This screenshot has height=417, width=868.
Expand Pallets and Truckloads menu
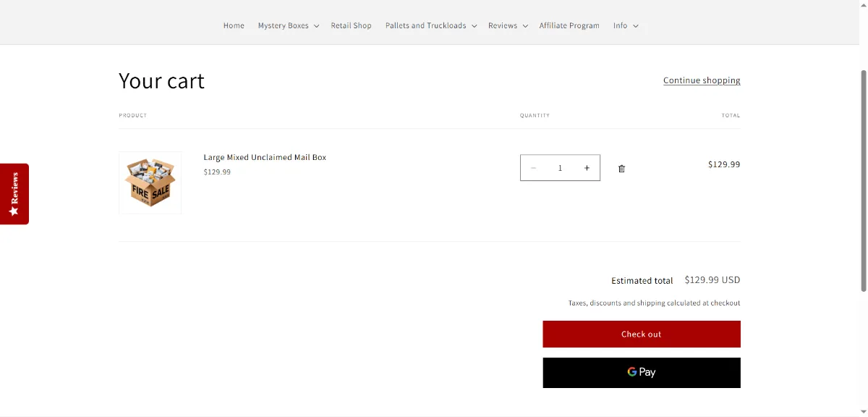click(x=431, y=25)
